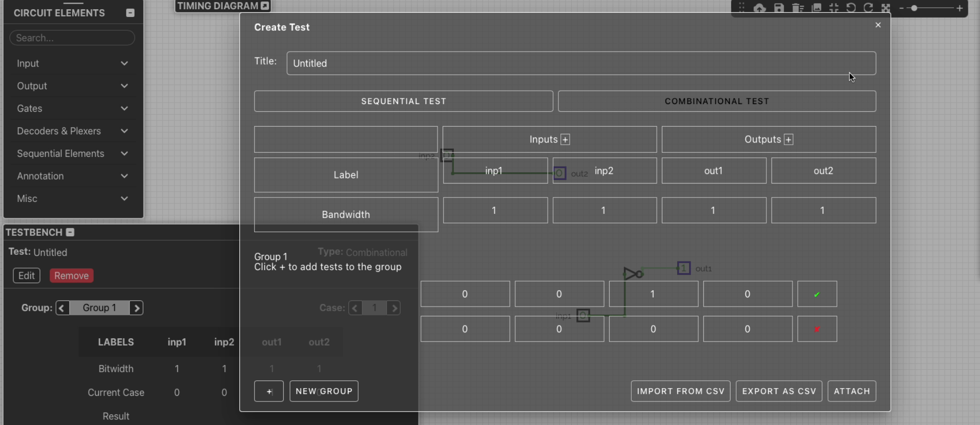Expand the Misc category
The height and width of the screenshot is (425, 980).
pyautogui.click(x=72, y=199)
